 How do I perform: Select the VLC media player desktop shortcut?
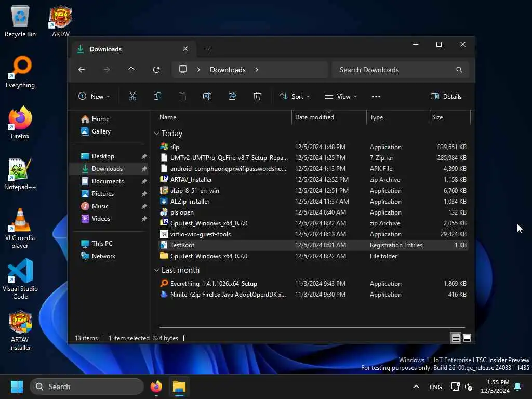[x=20, y=229]
